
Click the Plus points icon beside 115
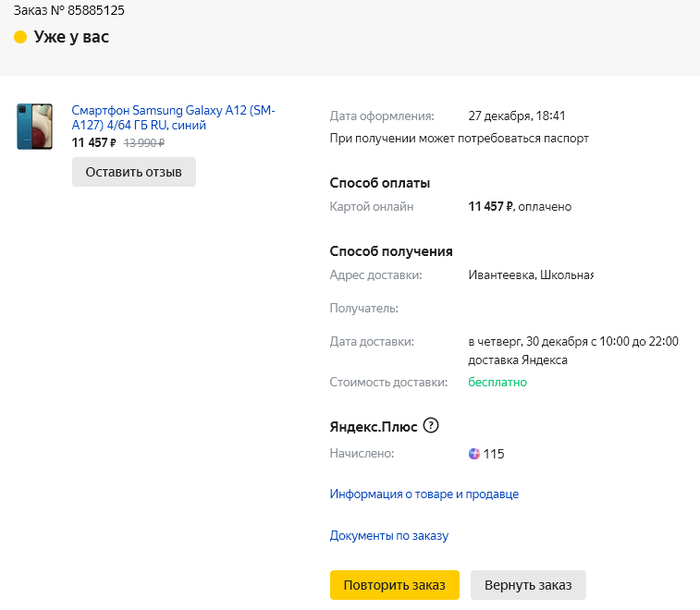pos(474,454)
